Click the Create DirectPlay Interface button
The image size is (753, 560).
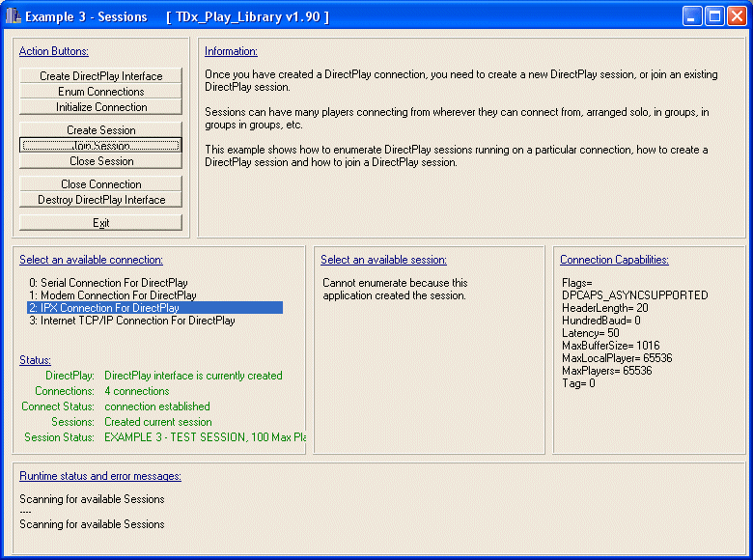pos(100,76)
